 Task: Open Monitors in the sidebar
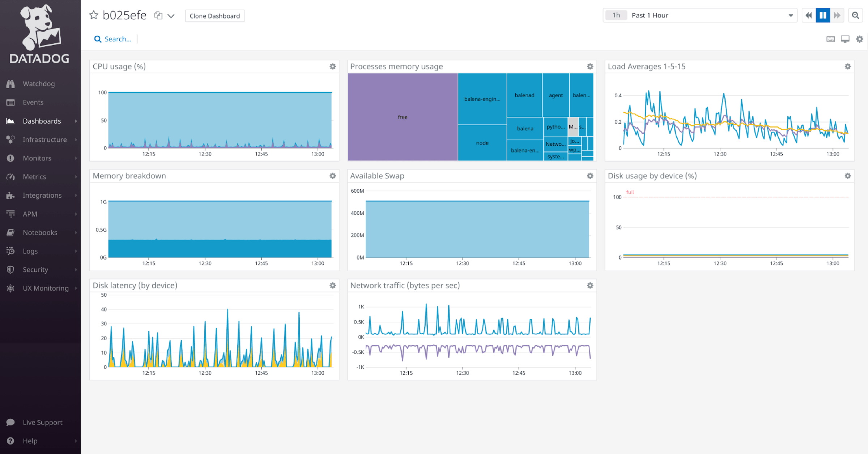[37, 158]
